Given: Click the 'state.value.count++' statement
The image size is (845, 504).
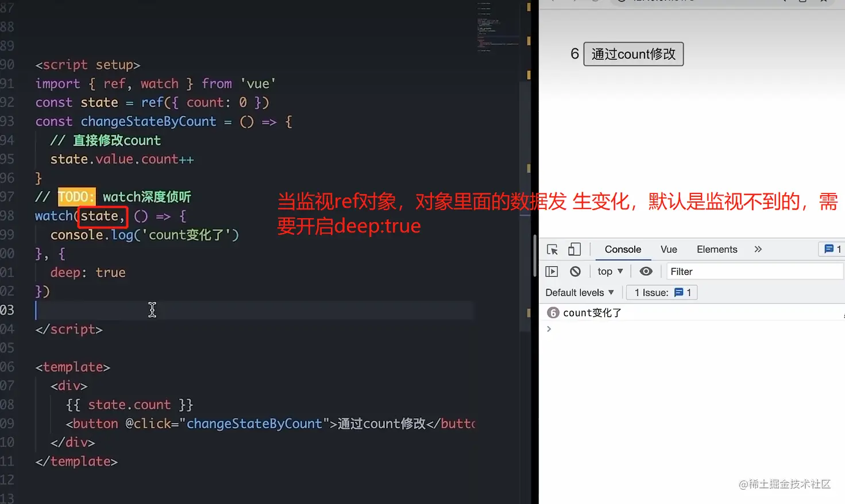Looking at the screenshot, I should (x=122, y=159).
